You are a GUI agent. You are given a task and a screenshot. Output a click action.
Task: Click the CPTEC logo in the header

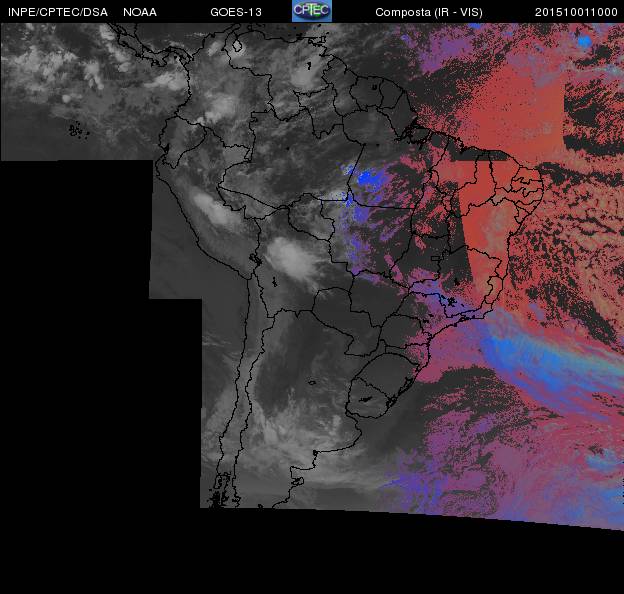pos(311,11)
